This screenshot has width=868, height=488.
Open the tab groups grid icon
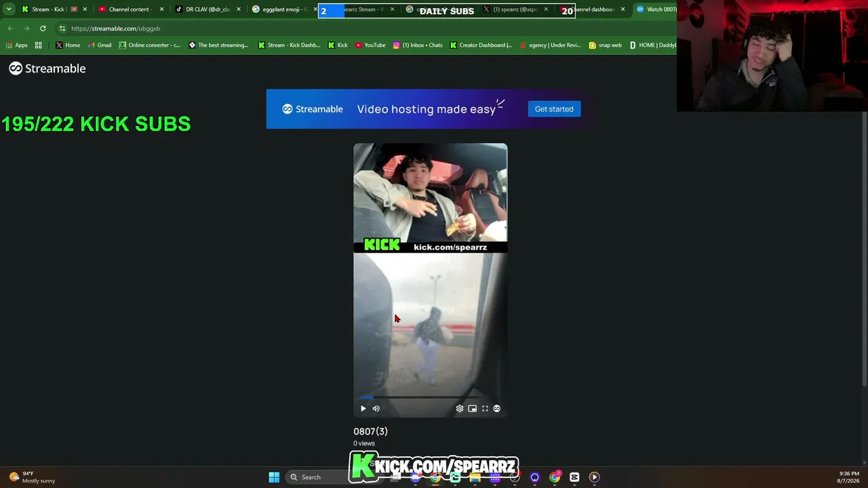[39, 45]
